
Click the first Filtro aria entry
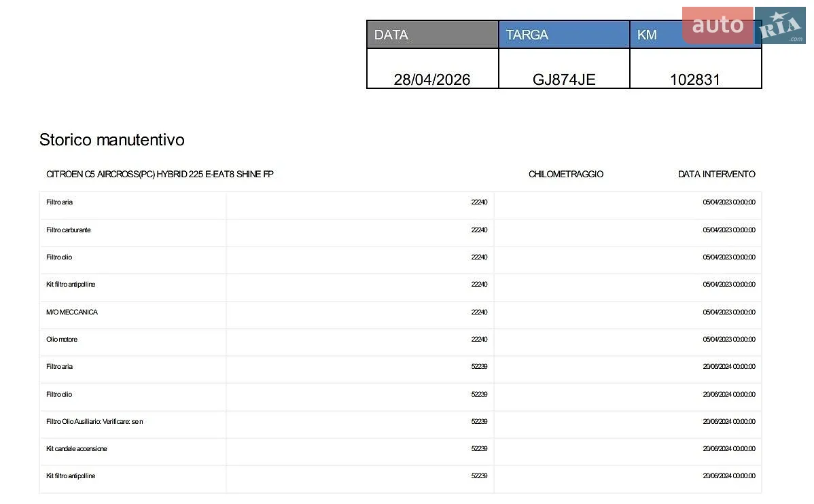tap(59, 202)
